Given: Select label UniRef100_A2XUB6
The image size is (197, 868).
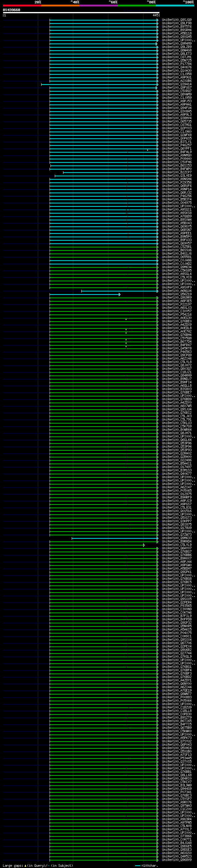Looking at the screenshot, I should pyautogui.click(x=177, y=81).
